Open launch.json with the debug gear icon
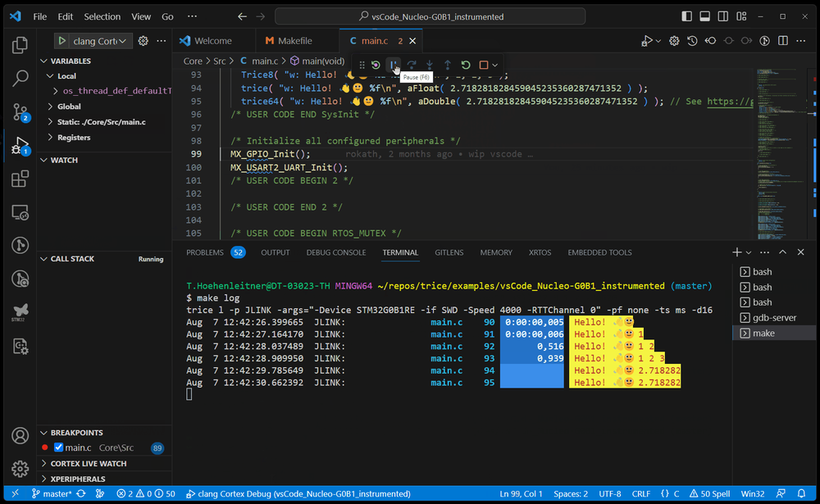Screen dimensions: 820x504 click(143, 41)
